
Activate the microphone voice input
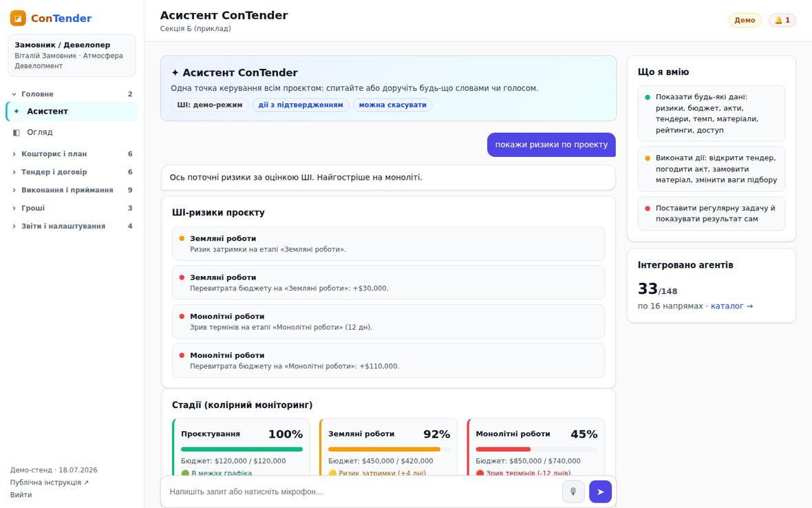coord(573,491)
